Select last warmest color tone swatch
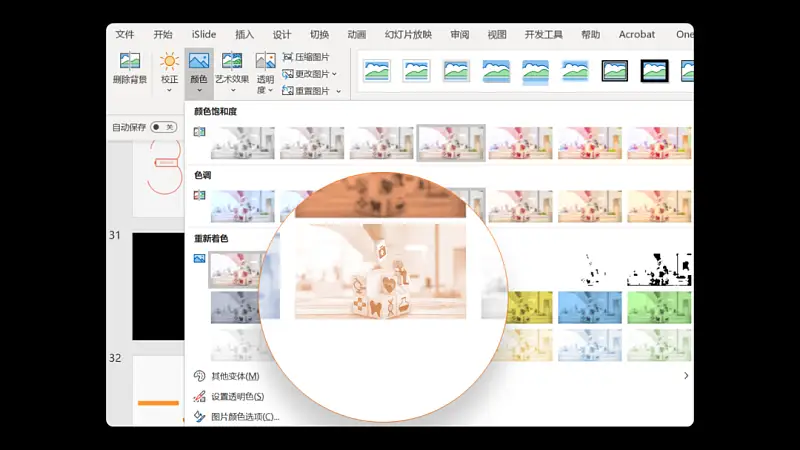This screenshot has width=800, height=450. pyautogui.click(x=659, y=206)
